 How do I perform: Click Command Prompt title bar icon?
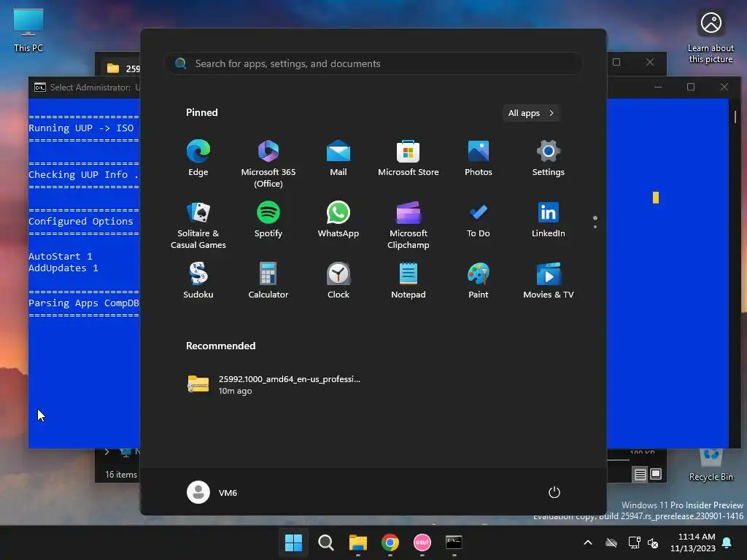[40, 87]
